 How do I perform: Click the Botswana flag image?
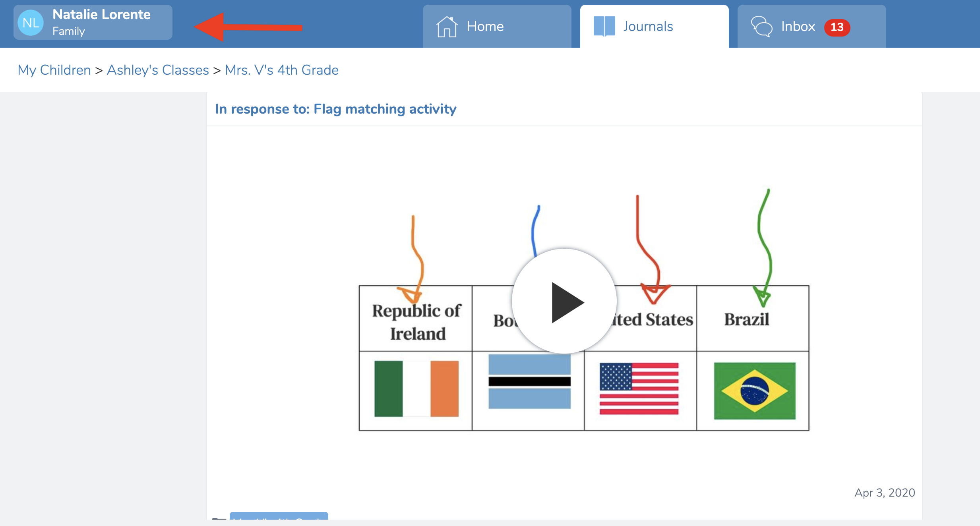[x=529, y=381]
